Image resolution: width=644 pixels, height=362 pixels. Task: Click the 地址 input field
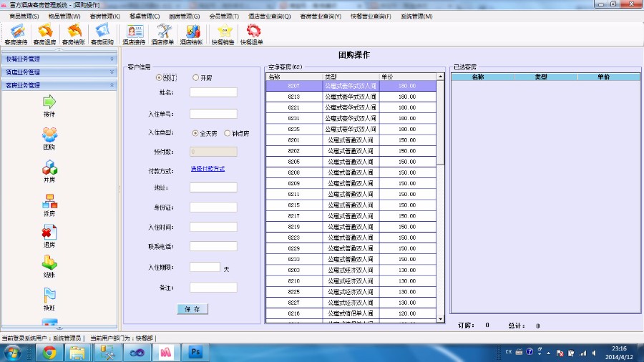tap(213, 187)
